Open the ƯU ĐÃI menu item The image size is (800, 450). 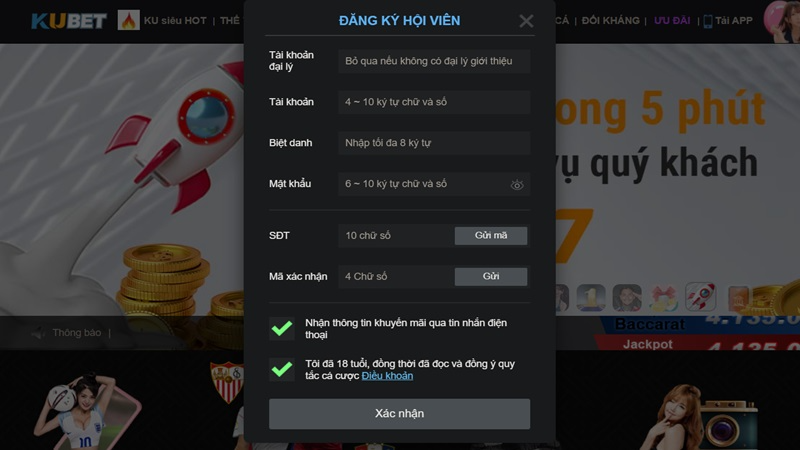coord(672,20)
